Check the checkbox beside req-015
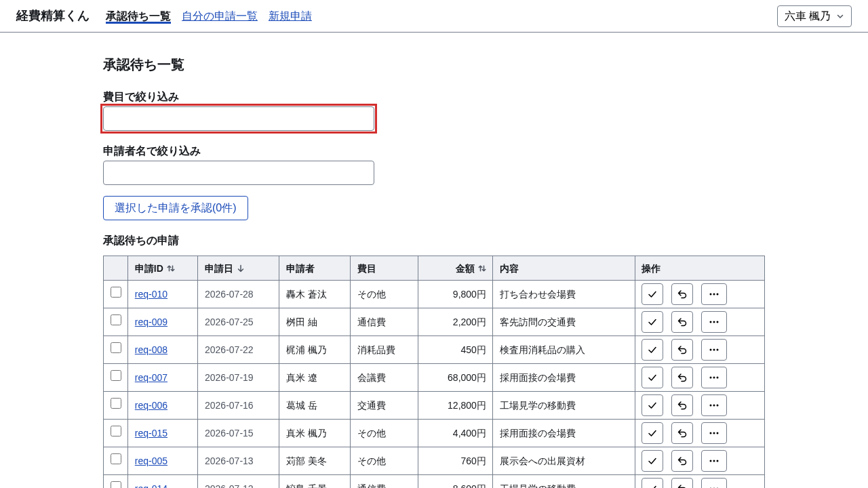This screenshot has height=488, width=868. 116,431
